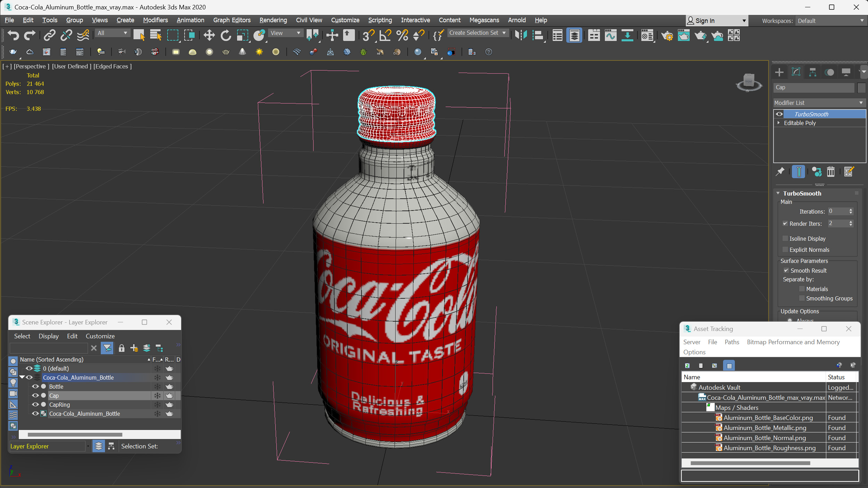
Task: Toggle Render Iters checkbox
Action: click(785, 224)
